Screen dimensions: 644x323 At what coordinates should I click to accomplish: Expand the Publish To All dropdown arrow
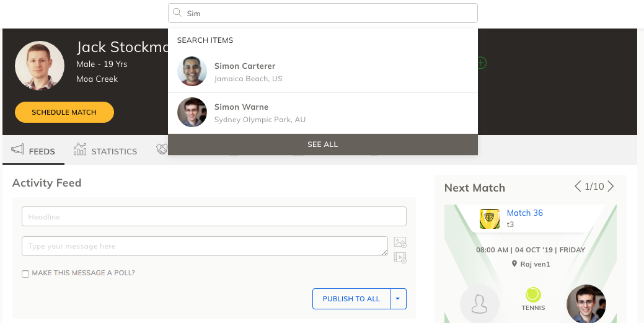coord(398,299)
